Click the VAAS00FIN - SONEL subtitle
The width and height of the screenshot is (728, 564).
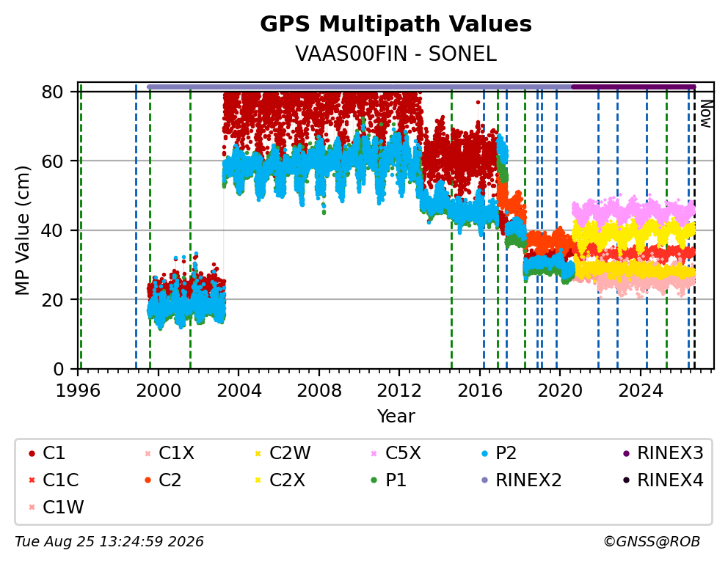click(396, 54)
